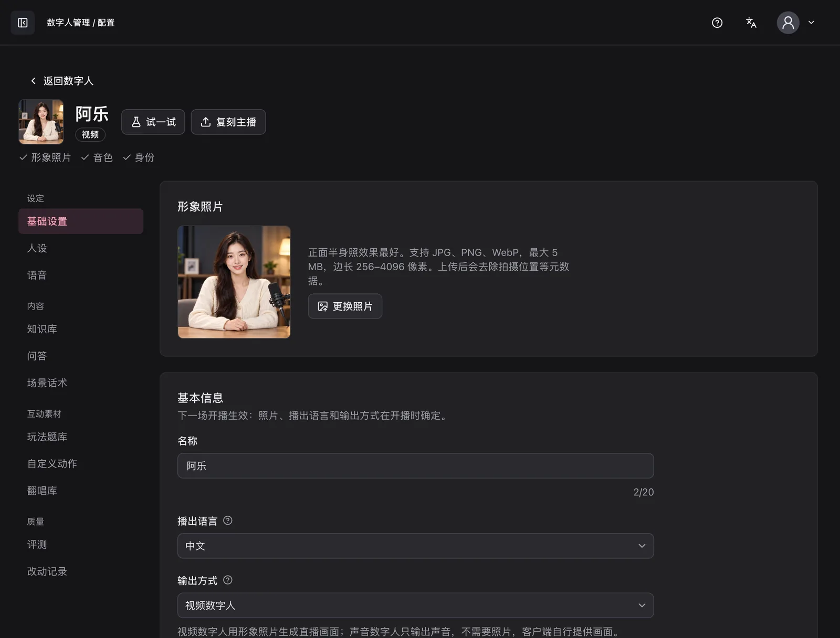
Task: Click the 视频 tag under 阿乐
Action: 90,135
